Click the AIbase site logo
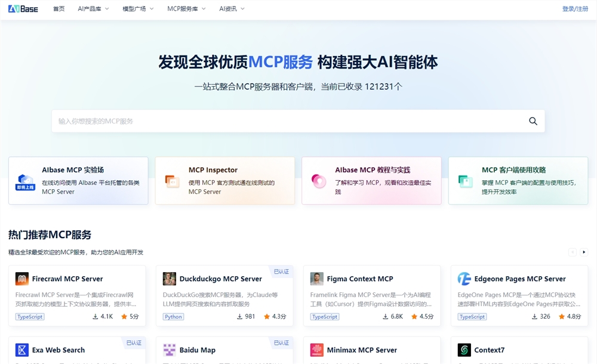 22,8
